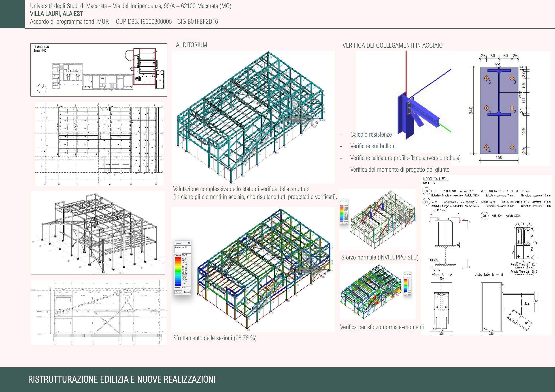Select the Massimo value field 98.78
This screenshot has width=555, height=392.
(x=186, y=255)
